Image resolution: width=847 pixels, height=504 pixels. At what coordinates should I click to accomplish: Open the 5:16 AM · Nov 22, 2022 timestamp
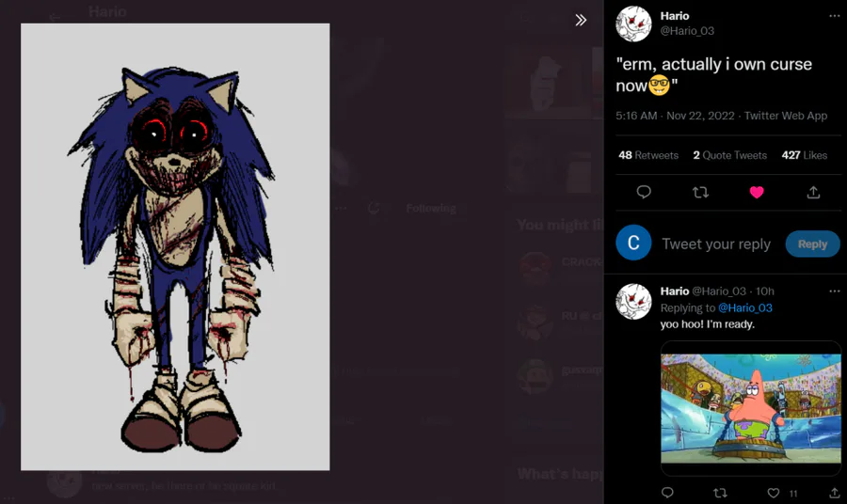point(675,116)
